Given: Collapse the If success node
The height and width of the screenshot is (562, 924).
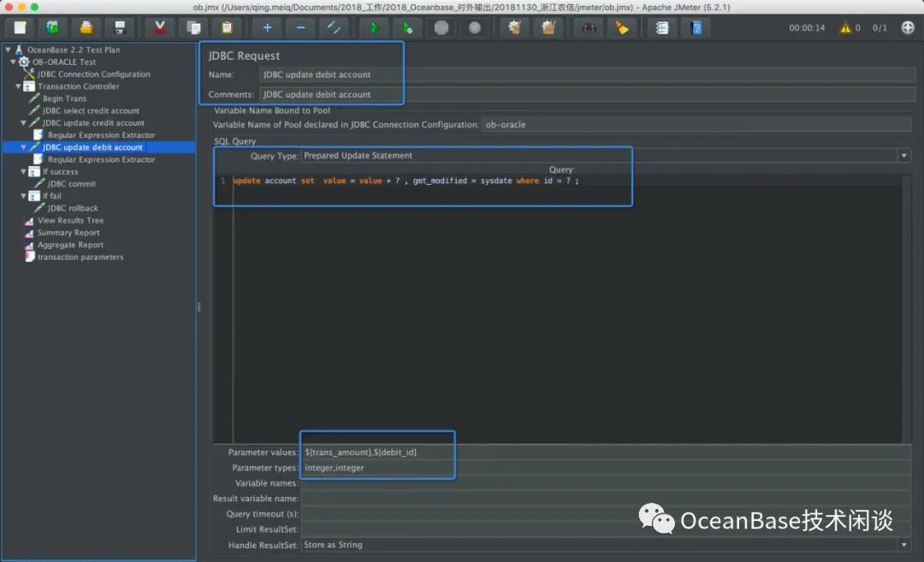Looking at the screenshot, I should click(x=21, y=172).
